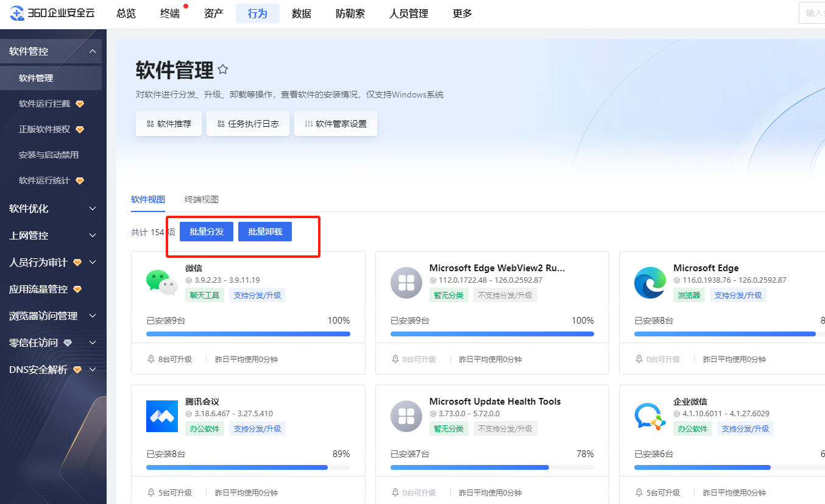Click the 腾讯会议 app icon
The image size is (825, 504).
tap(162, 416)
